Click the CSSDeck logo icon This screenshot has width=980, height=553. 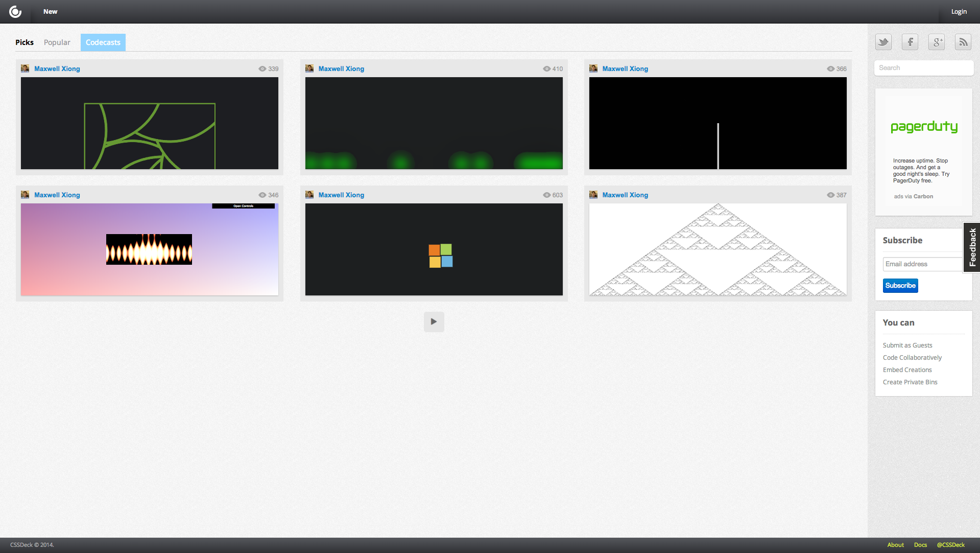point(15,11)
